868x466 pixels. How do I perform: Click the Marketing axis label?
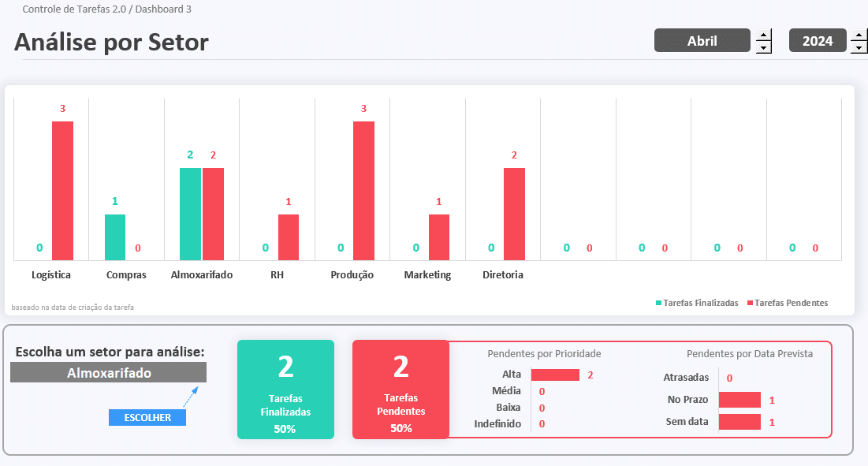click(x=427, y=275)
